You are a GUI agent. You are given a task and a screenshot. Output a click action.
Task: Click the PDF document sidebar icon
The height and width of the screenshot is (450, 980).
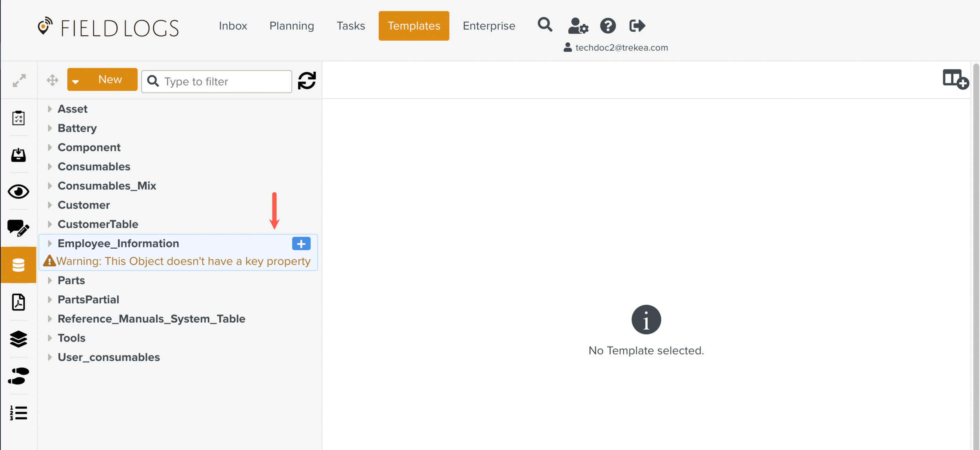[x=18, y=302]
